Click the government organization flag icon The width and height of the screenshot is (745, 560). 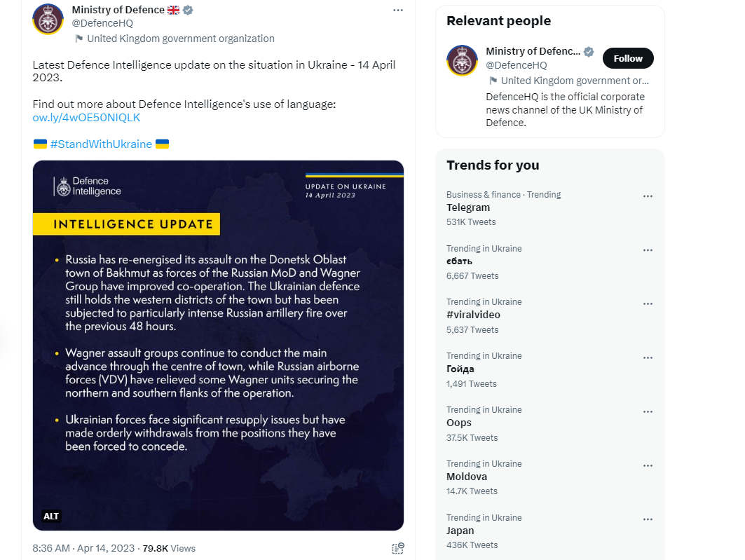[x=79, y=39]
